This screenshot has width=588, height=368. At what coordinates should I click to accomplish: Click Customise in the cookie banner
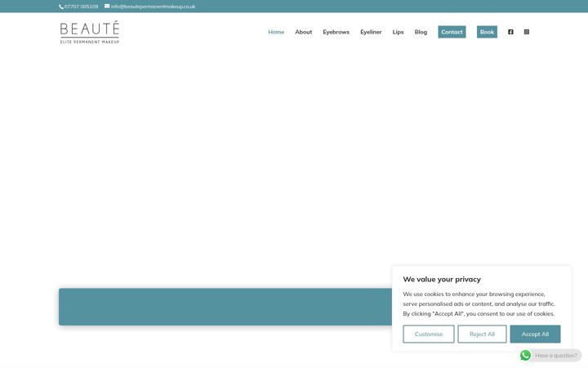429,334
